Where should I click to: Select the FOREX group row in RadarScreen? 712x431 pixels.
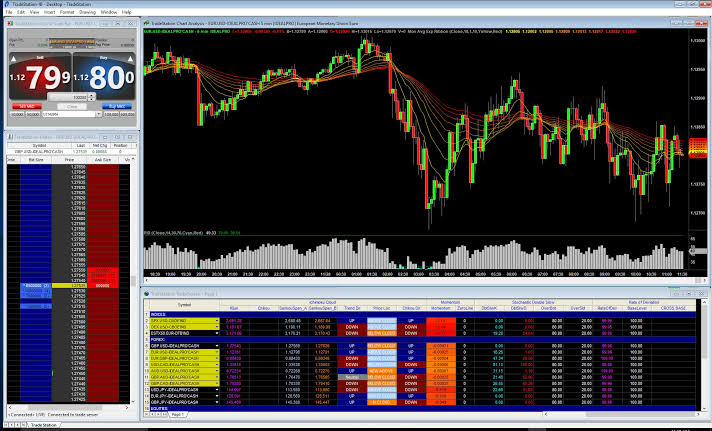(x=422, y=339)
